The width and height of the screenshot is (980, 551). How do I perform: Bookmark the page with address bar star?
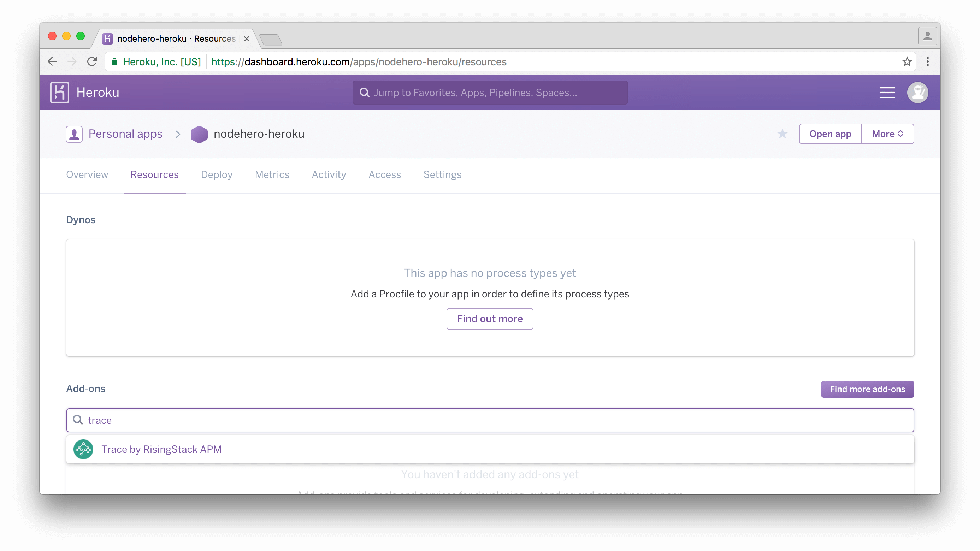click(x=907, y=61)
